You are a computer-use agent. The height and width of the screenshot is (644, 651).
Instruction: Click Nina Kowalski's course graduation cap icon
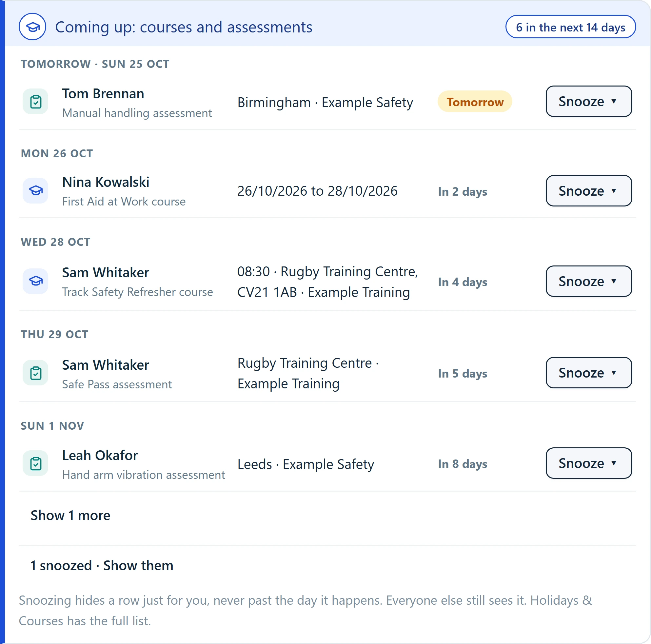click(x=35, y=191)
